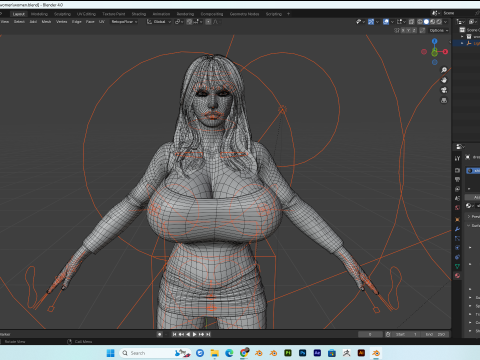Open the viewport shading options dropdown arrow
The height and width of the screenshot is (360, 480).
[x=446, y=22]
